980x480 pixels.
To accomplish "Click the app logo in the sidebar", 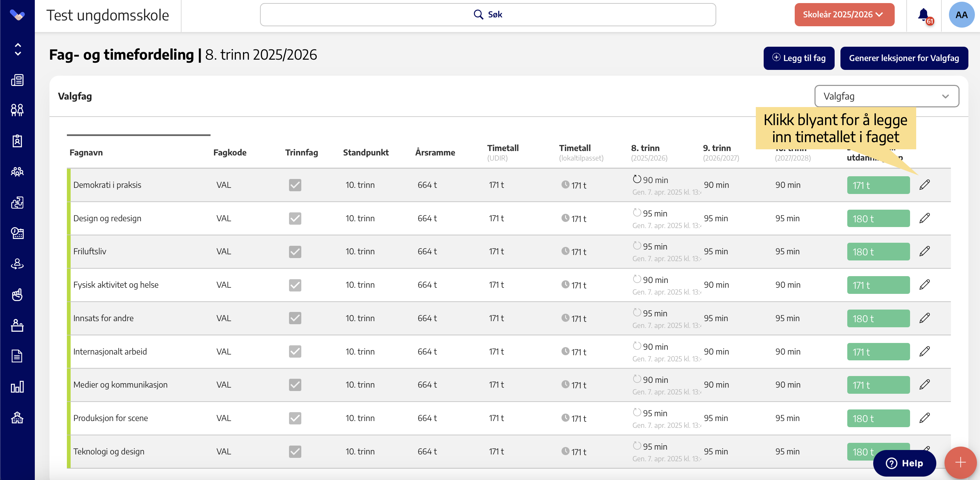I will coord(17,15).
